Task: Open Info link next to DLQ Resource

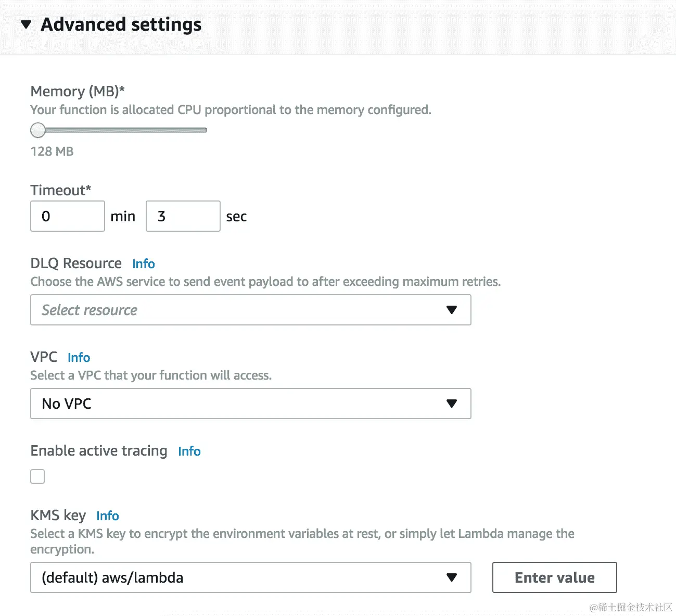Action: [143, 264]
